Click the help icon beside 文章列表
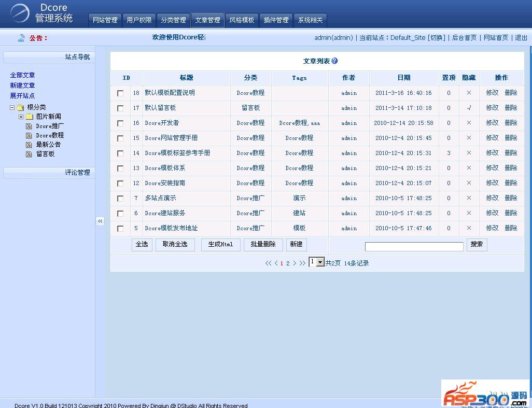Screen dimensions: 532x408 (x=334, y=61)
